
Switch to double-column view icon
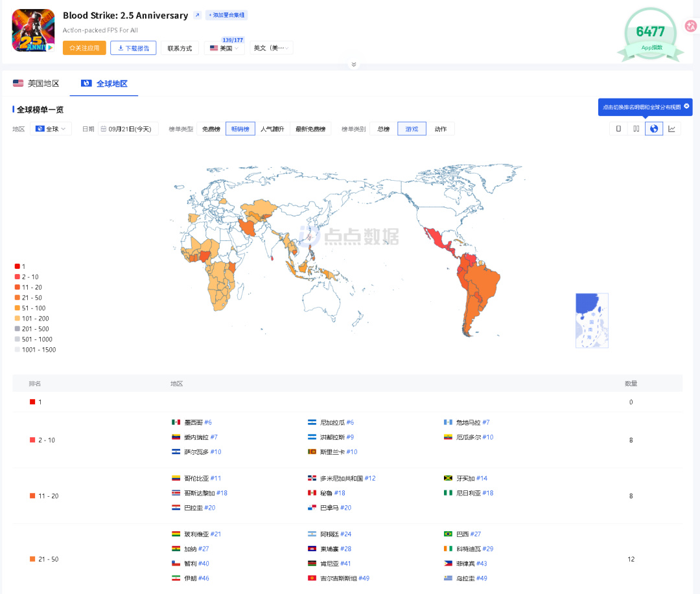point(636,129)
